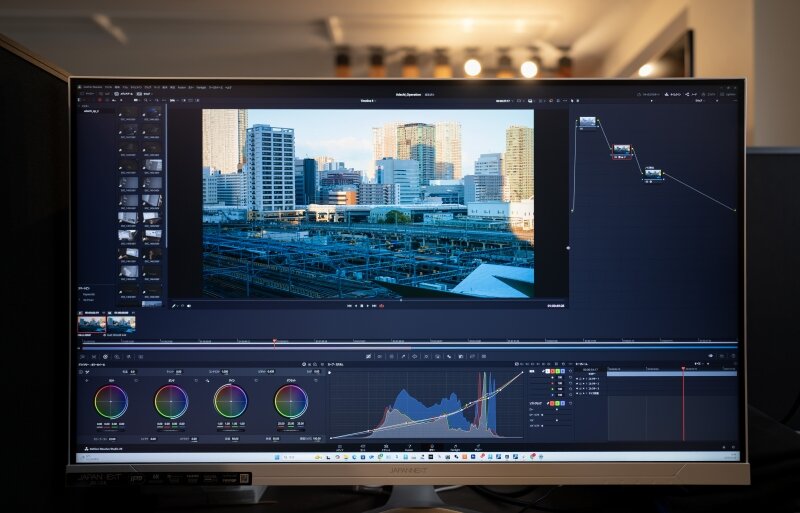Select the second clip thumbnail in timeline strip
This screenshot has width=800, height=513.
coord(120,324)
